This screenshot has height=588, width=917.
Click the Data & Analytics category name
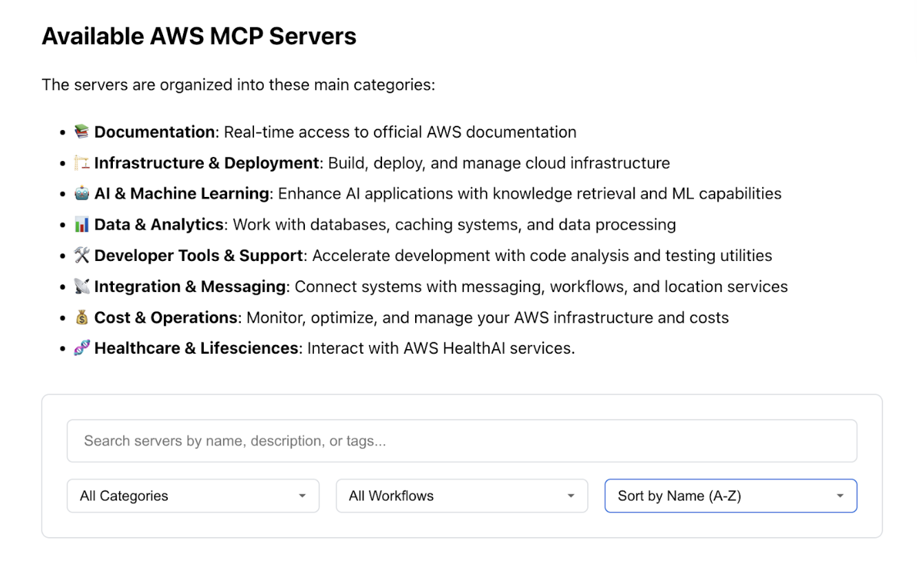(159, 225)
